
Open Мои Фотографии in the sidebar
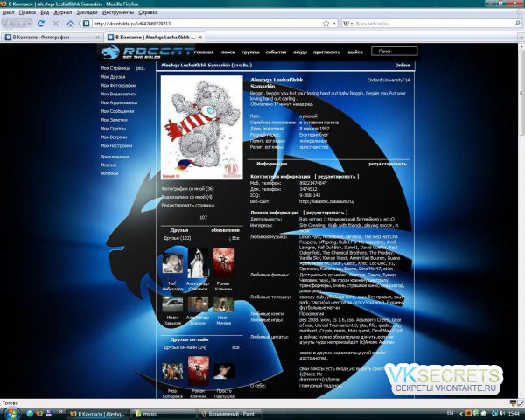tap(118, 86)
